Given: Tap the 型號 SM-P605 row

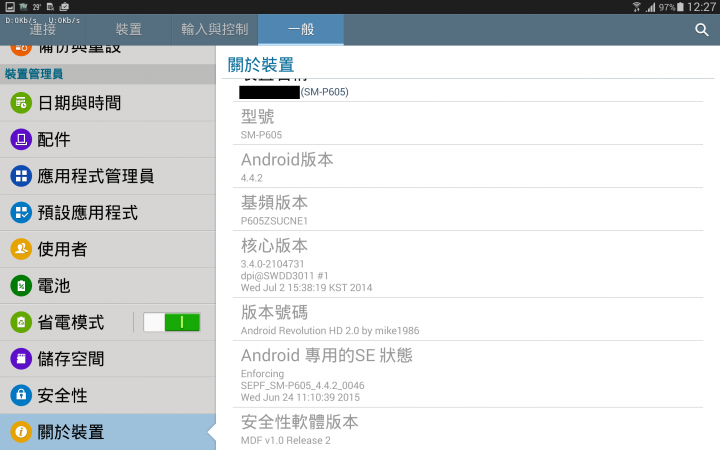Looking at the screenshot, I should click(x=467, y=123).
